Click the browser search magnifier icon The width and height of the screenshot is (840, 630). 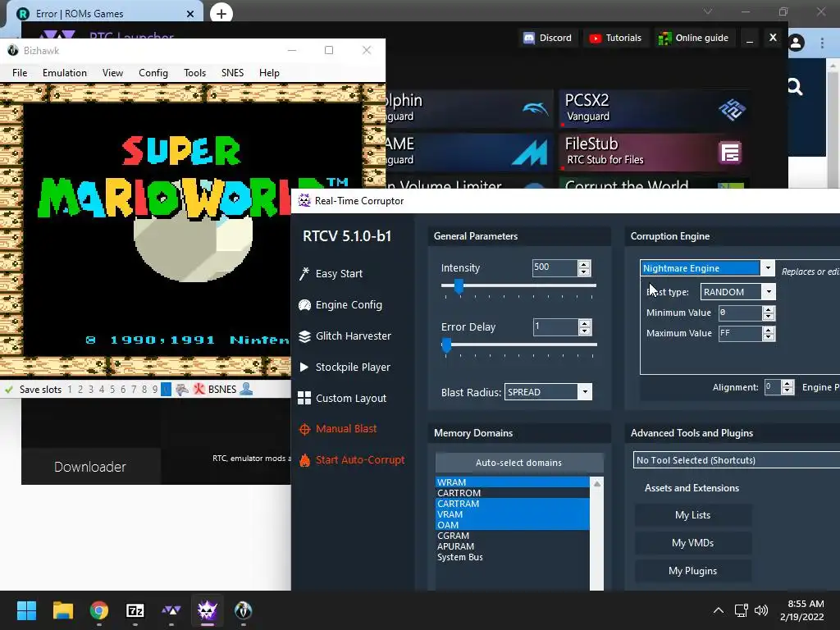[x=794, y=86]
